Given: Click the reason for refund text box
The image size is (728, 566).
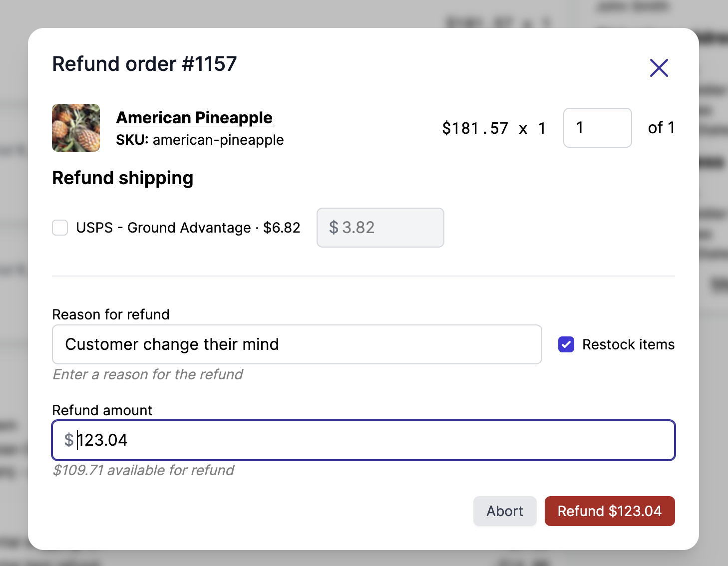Looking at the screenshot, I should tap(297, 344).
